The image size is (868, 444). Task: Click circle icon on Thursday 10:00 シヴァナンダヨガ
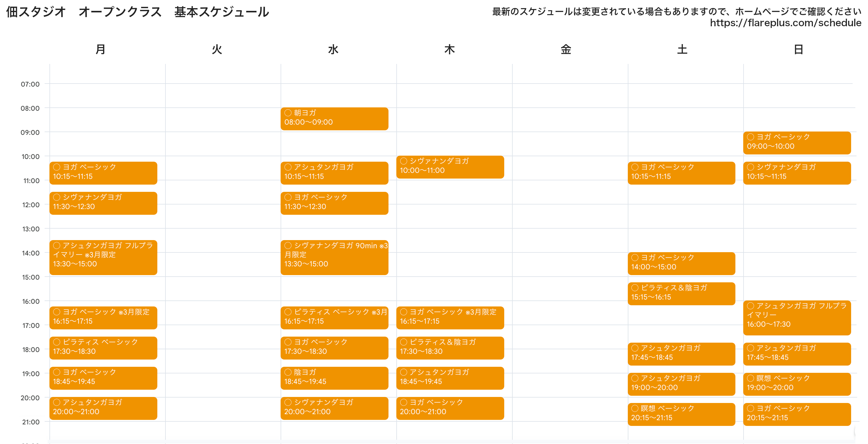403,161
